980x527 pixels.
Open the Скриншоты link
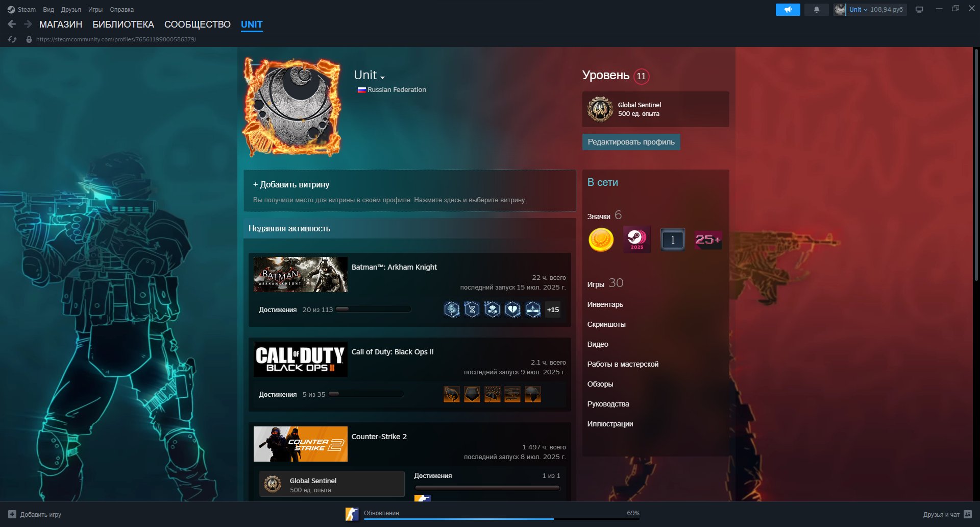point(606,324)
